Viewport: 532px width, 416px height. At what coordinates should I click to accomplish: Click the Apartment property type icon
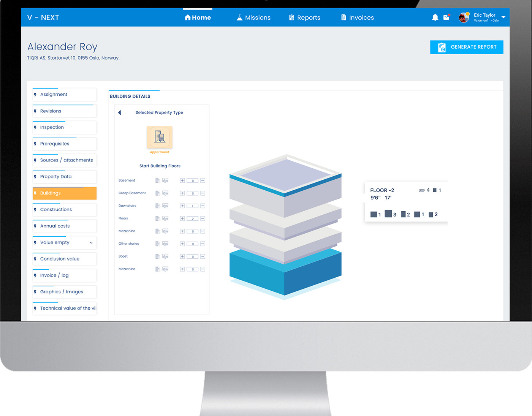click(160, 137)
